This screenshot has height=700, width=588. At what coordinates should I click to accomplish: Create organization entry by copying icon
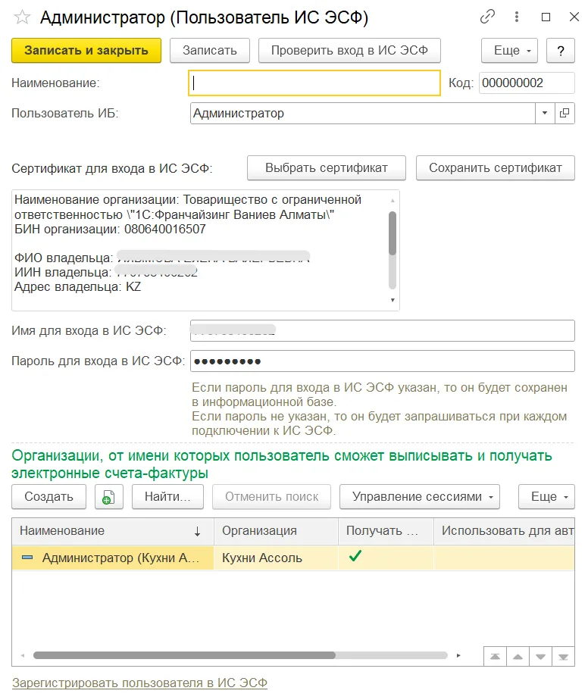[108, 497]
